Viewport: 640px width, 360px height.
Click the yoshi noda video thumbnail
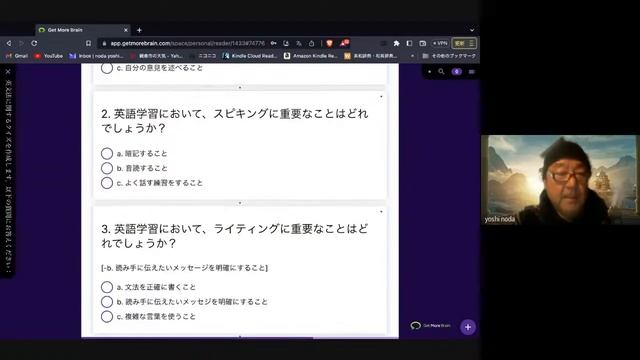click(x=560, y=180)
